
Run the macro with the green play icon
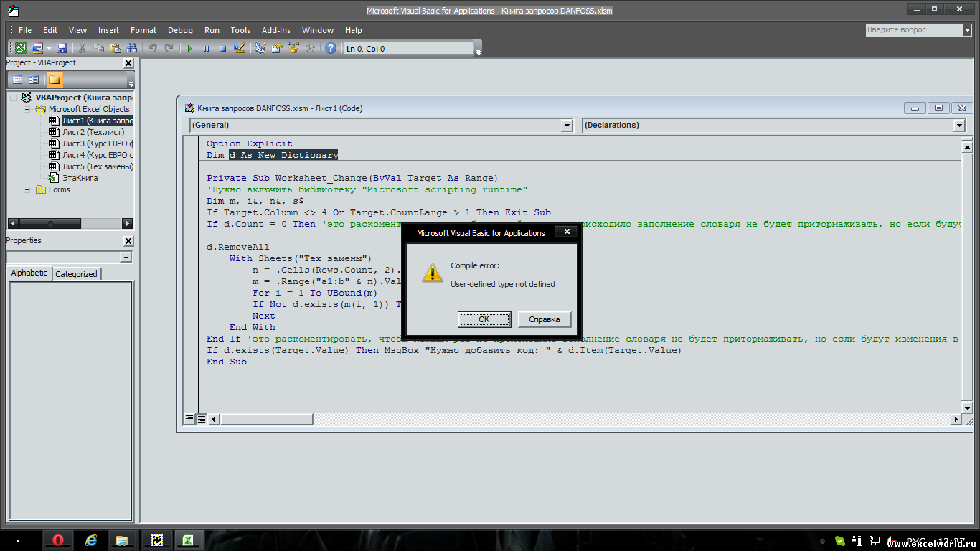click(x=189, y=48)
